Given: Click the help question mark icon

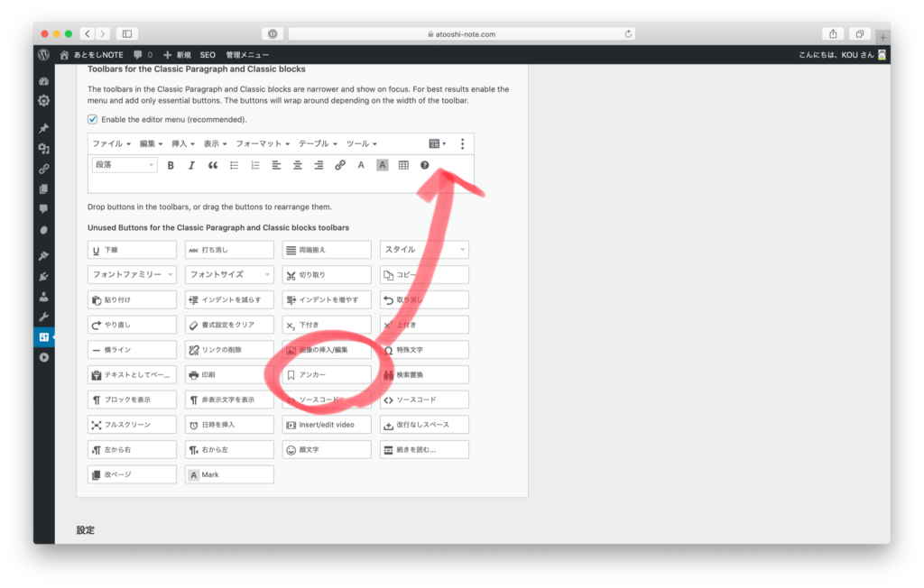Looking at the screenshot, I should (x=425, y=165).
